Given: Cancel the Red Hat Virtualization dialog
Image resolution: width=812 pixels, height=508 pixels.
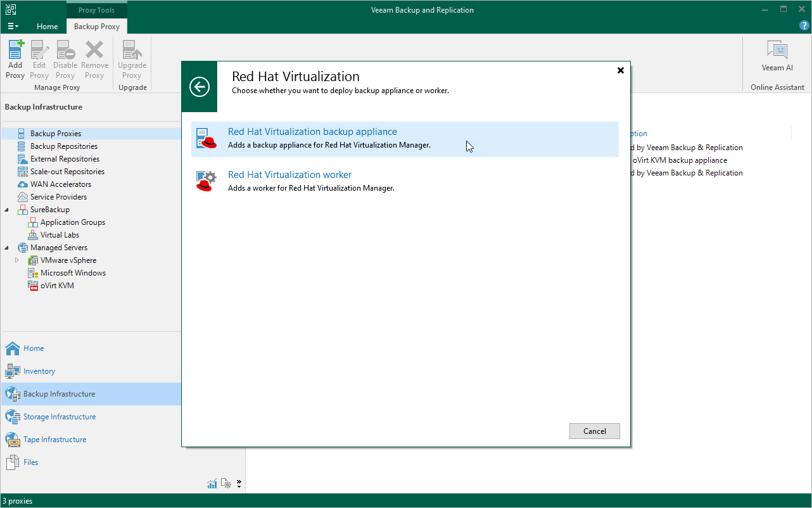Looking at the screenshot, I should point(594,431).
